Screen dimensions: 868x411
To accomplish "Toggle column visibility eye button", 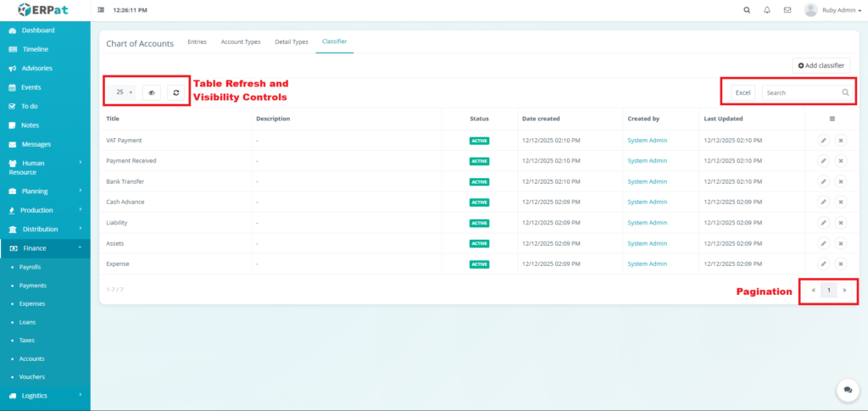I will pyautogui.click(x=152, y=92).
